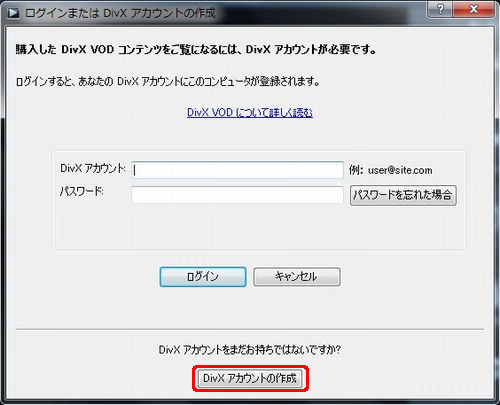Open help with the question mark button
This screenshot has width=500, height=405.
click(x=440, y=9)
